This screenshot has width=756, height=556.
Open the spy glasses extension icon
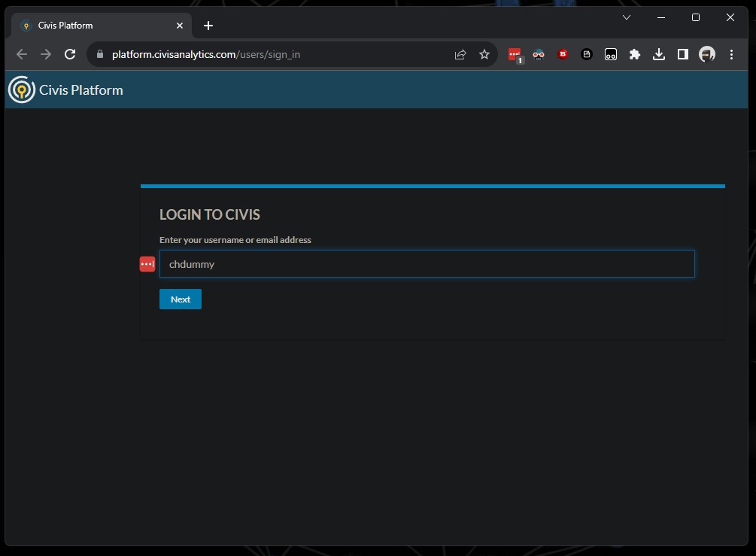click(x=539, y=54)
